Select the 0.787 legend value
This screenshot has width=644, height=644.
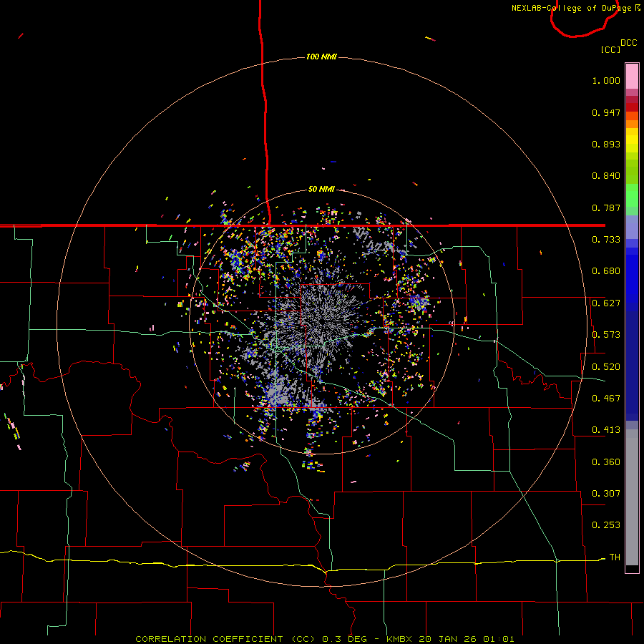[606, 208]
